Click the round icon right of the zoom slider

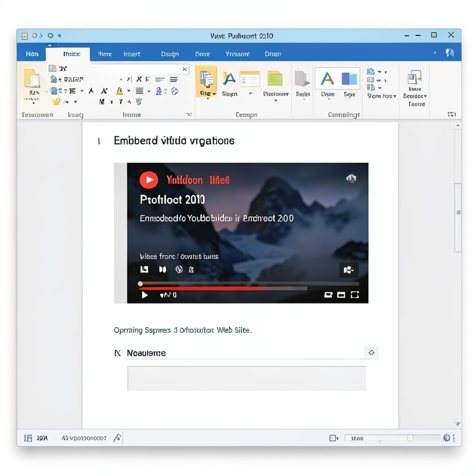tap(446, 437)
